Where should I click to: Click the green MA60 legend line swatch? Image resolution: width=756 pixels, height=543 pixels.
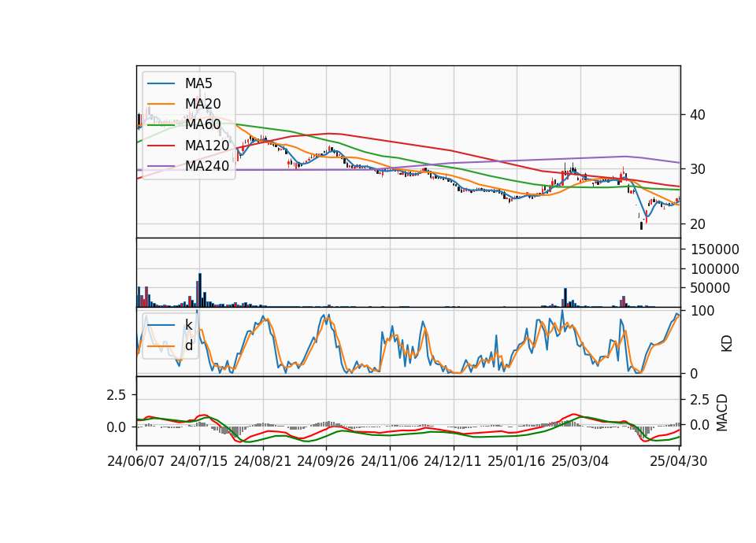[161, 125]
